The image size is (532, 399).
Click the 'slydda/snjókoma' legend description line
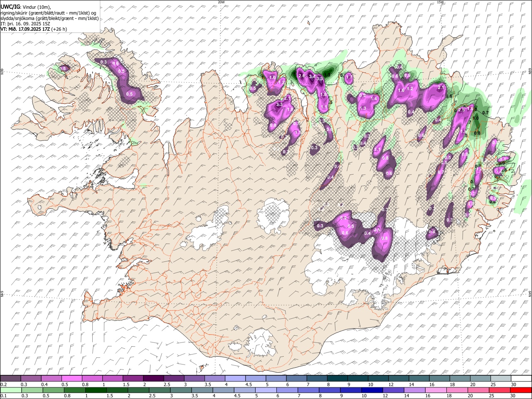pos(49,18)
